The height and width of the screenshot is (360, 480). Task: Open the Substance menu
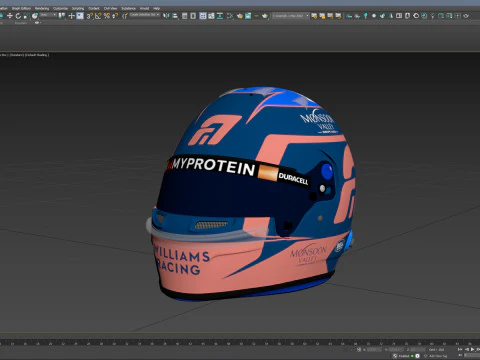128,8
